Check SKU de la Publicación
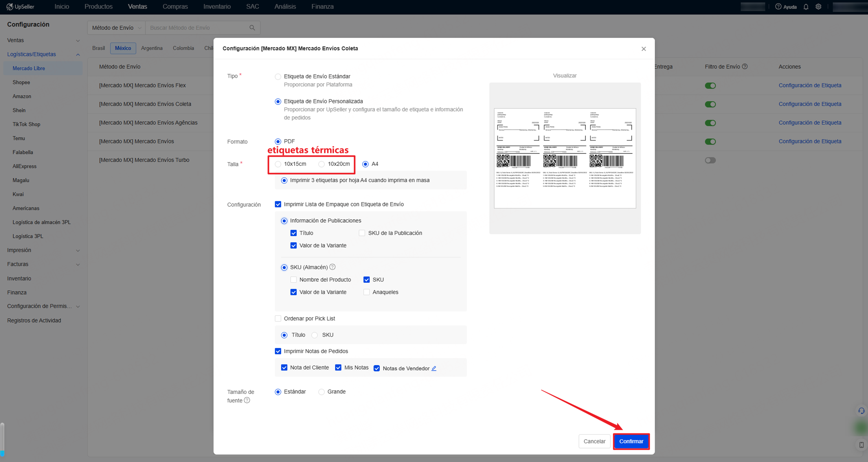Screen dimensions: 868x462 tap(362, 233)
